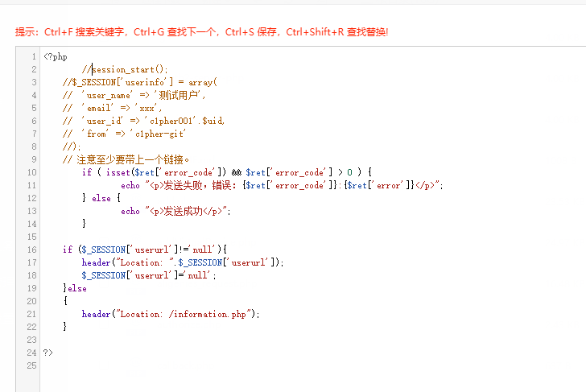Image resolution: width=586 pixels, height=392 pixels.
Task: Click line number 1 in the gutter
Action: tap(34, 57)
